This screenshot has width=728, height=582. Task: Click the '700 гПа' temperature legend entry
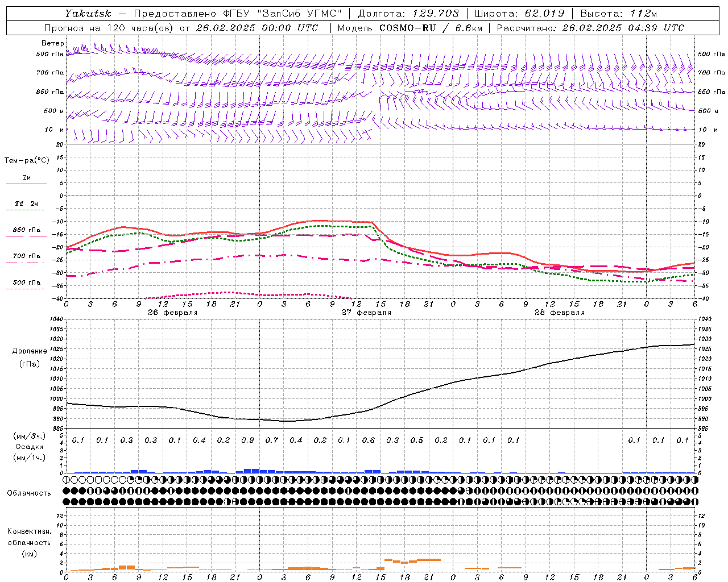pyautogui.click(x=27, y=256)
